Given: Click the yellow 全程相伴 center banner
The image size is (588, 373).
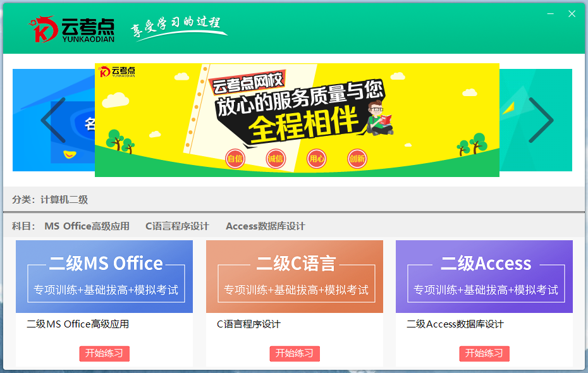Looking at the screenshot, I should [x=297, y=120].
